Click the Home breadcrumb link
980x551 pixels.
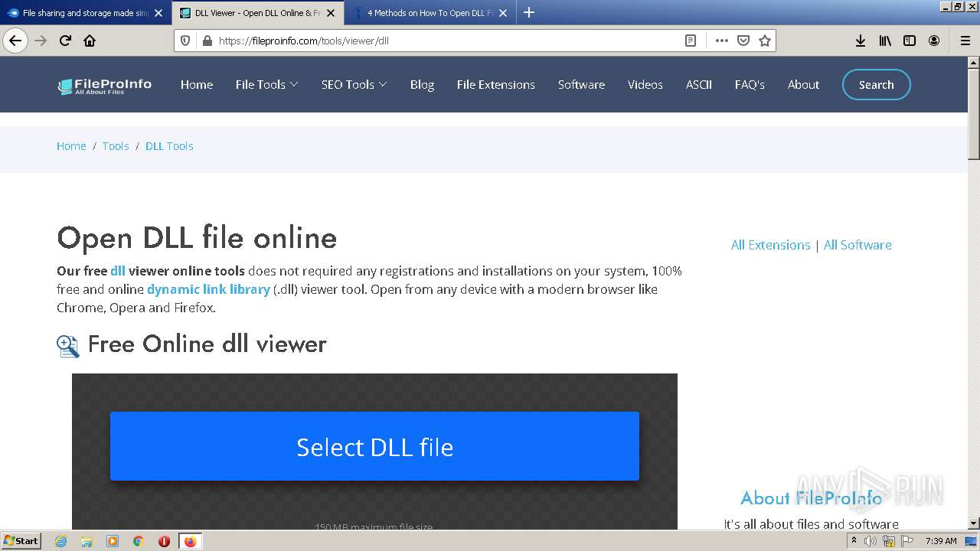[71, 145]
